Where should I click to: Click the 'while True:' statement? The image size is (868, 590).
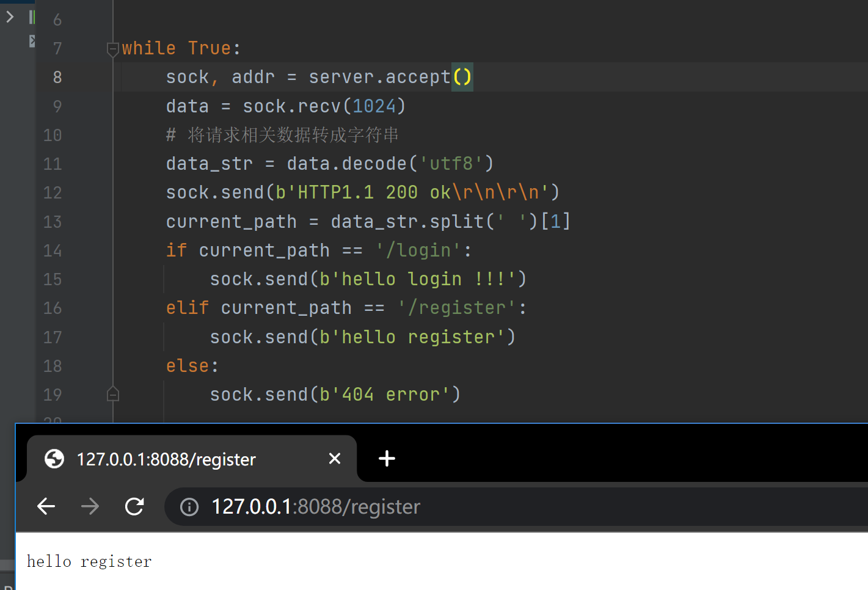point(181,48)
